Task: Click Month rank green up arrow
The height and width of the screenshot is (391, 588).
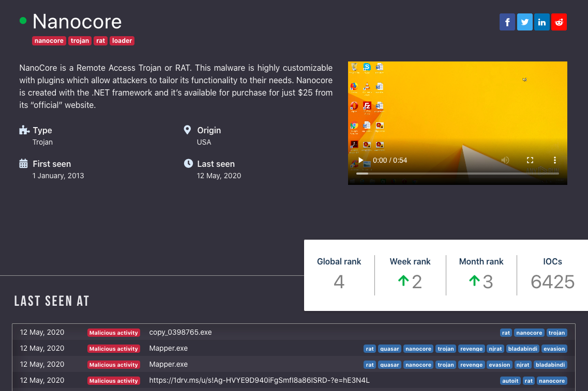Action: pos(474,280)
